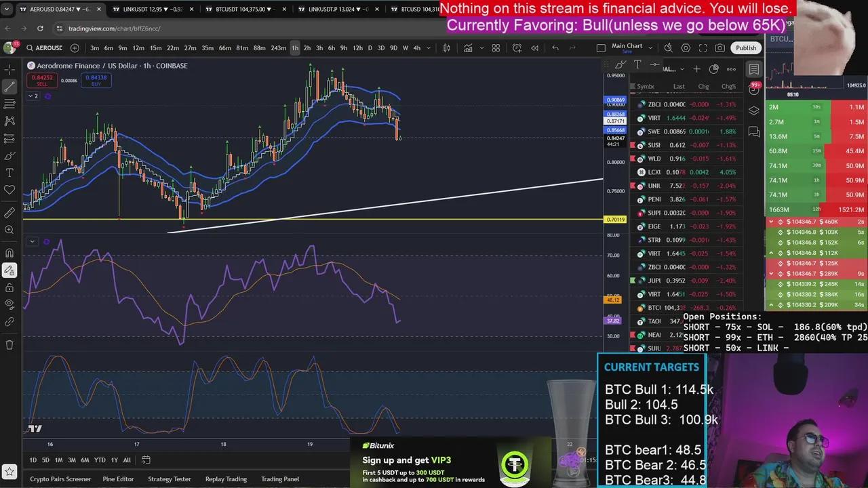Toggle magnet mode
This screenshot has width=868, height=488.
[9, 253]
